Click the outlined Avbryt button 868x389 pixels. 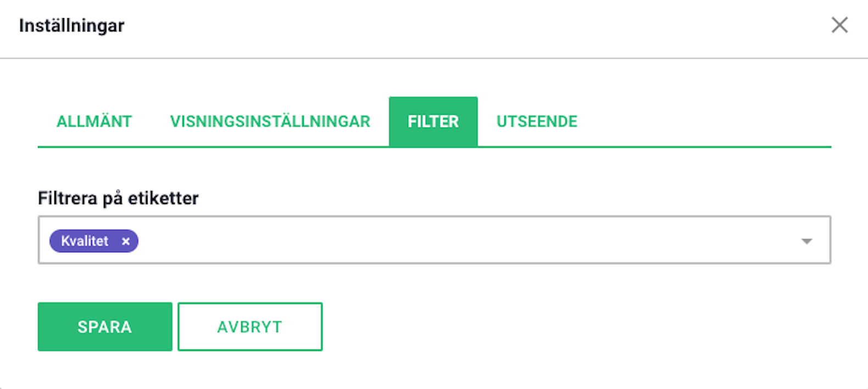point(250,326)
